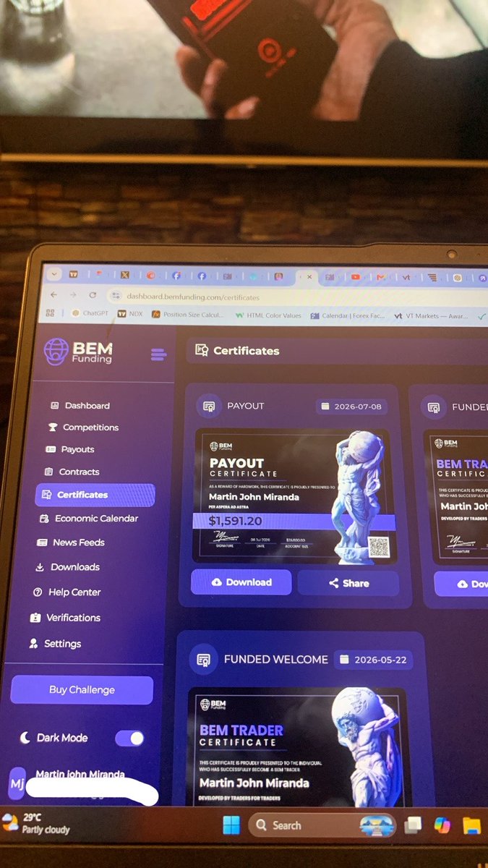Select the Certificates sidebar item

tap(95, 495)
